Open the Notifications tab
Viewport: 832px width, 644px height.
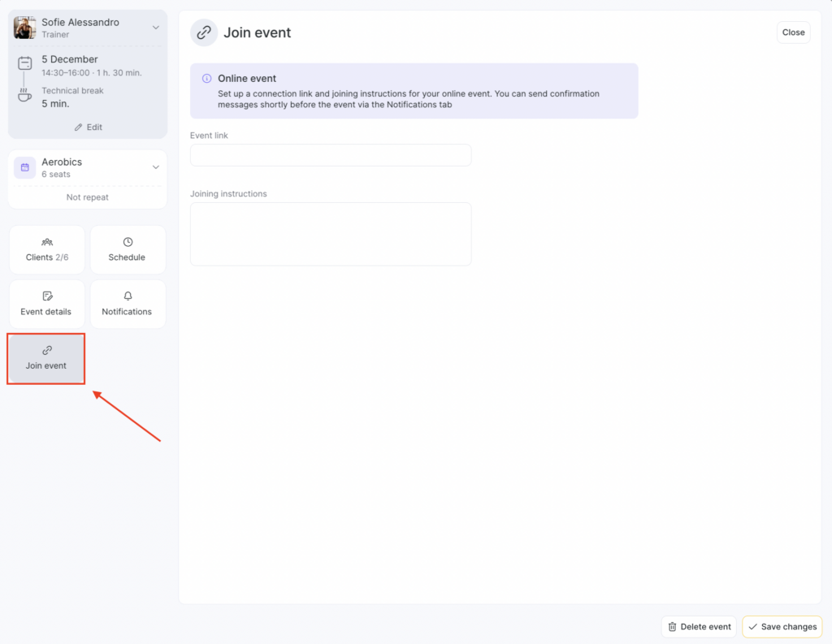[127, 304]
